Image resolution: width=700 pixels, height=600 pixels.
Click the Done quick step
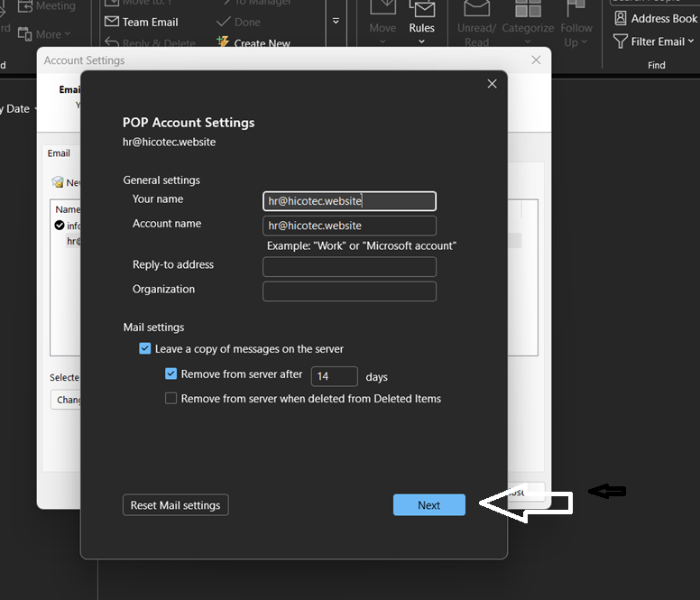click(x=239, y=22)
